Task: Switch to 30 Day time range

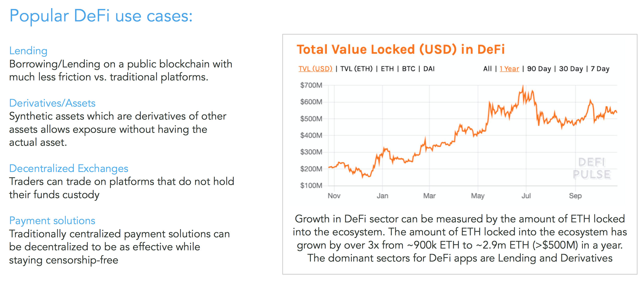Action: coord(571,69)
